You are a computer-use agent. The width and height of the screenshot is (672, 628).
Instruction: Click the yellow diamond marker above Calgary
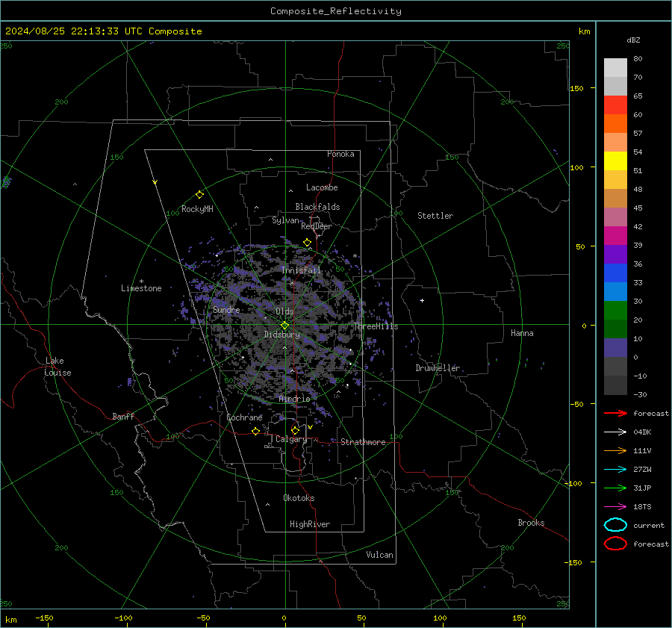pos(295,430)
